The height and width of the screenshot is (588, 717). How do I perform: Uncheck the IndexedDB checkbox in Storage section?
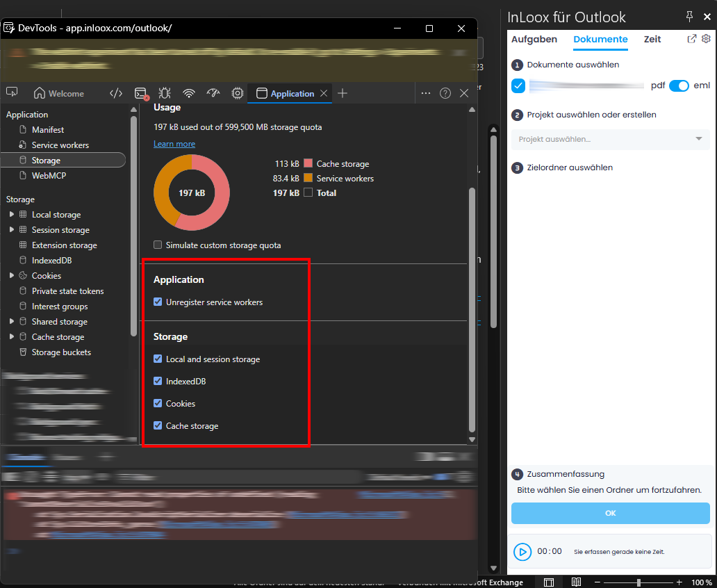click(158, 381)
